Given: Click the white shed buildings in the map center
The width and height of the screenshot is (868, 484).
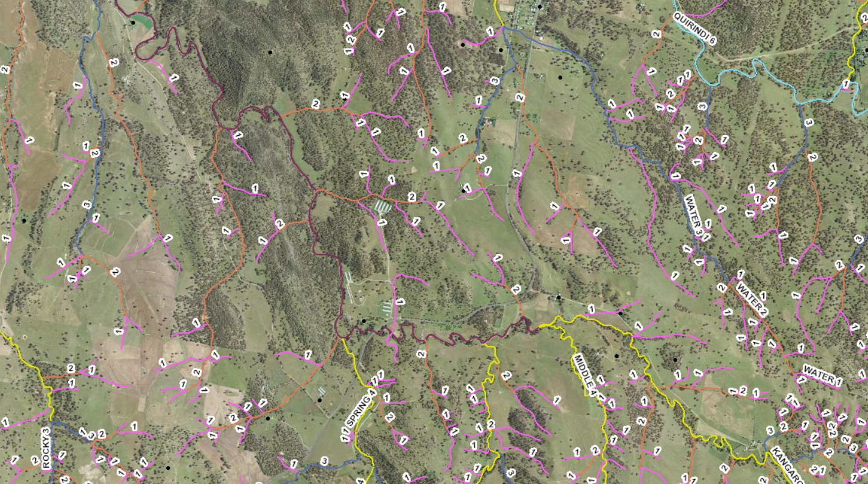Looking at the screenshot, I should point(381,206).
